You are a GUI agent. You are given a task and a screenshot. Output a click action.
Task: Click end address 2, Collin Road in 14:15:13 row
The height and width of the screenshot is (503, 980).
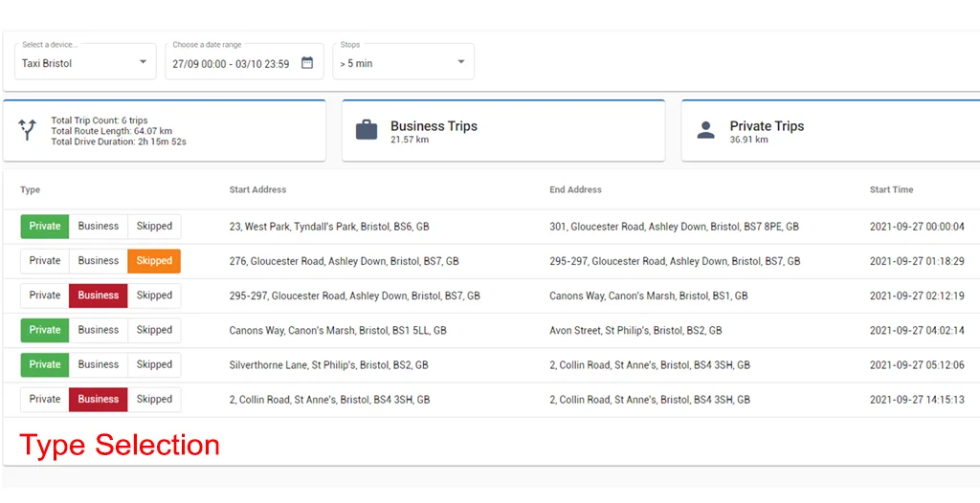650,400
